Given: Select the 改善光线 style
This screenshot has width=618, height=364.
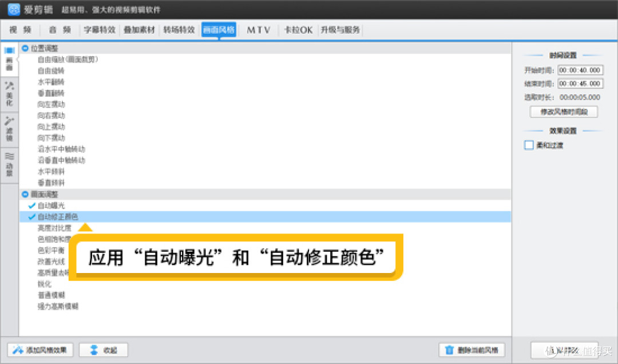Looking at the screenshot, I should point(51,262).
